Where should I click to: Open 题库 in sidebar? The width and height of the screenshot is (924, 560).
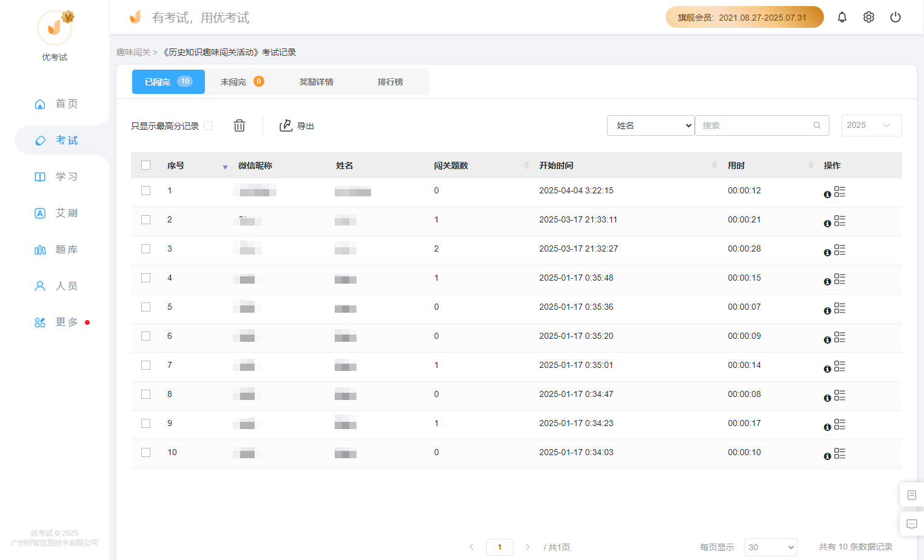(56, 249)
